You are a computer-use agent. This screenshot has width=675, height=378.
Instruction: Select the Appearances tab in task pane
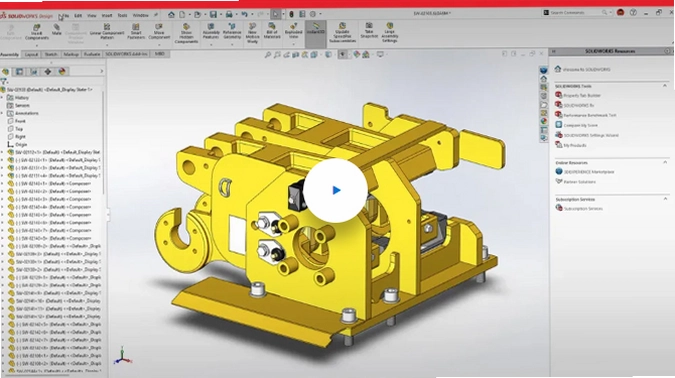pyautogui.click(x=544, y=121)
